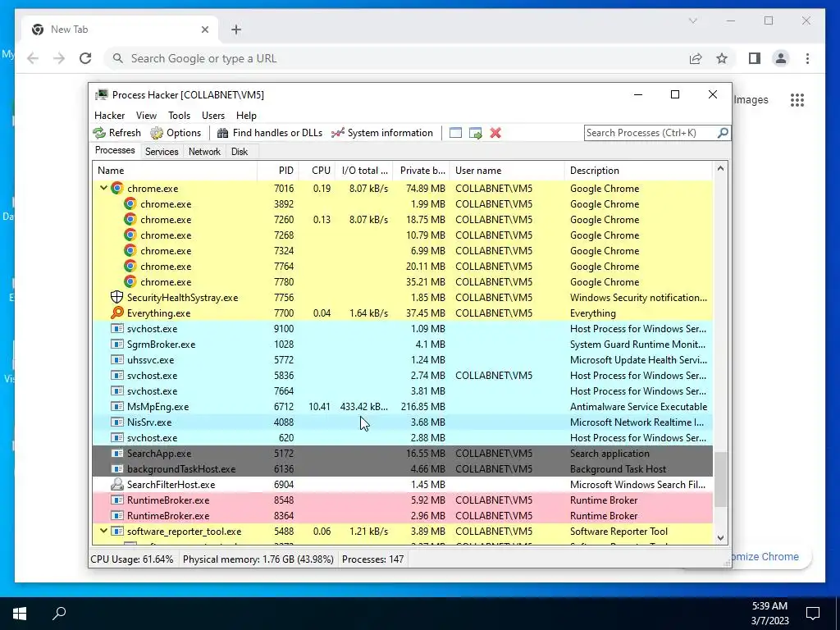840x630 pixels.
Task: Select SearchApp.exe process row
Action: point(403,453)
